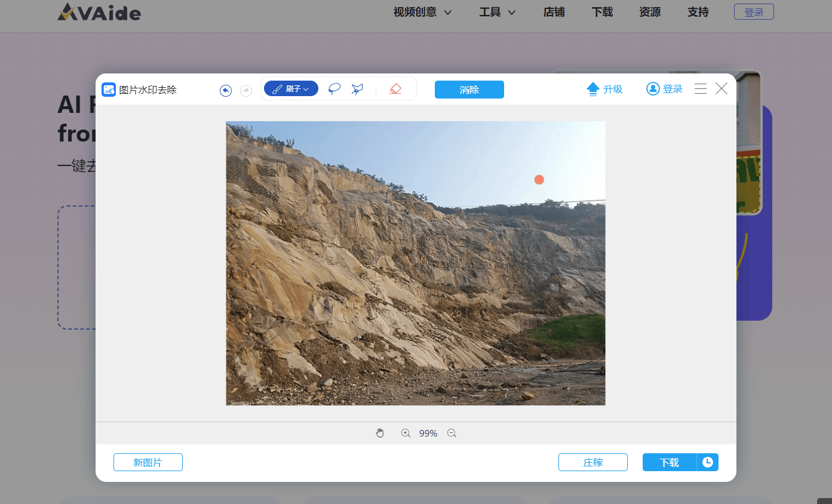Open the 资源 menu item

pyautogui.click(x=649, y=11)
